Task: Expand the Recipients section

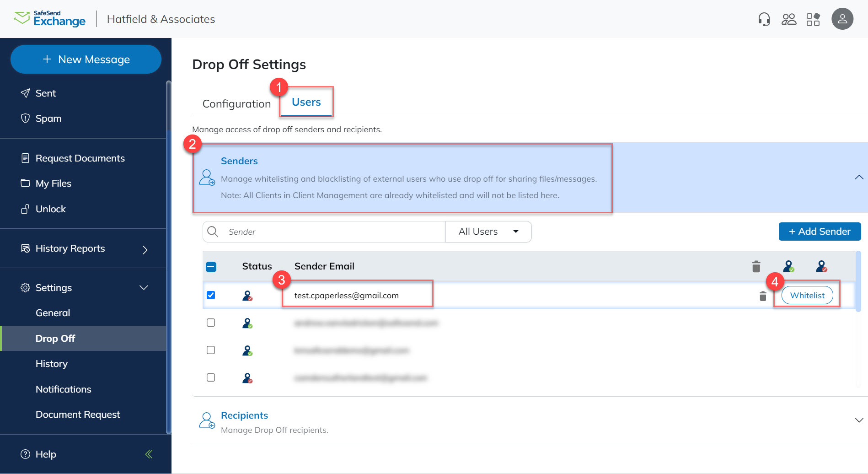Action: 859,419
